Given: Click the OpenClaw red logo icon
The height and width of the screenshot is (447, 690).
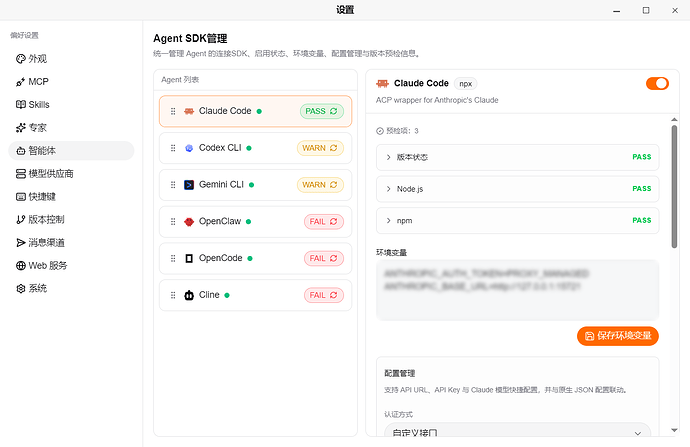Looking at the screenshot, I should point(189,222).
